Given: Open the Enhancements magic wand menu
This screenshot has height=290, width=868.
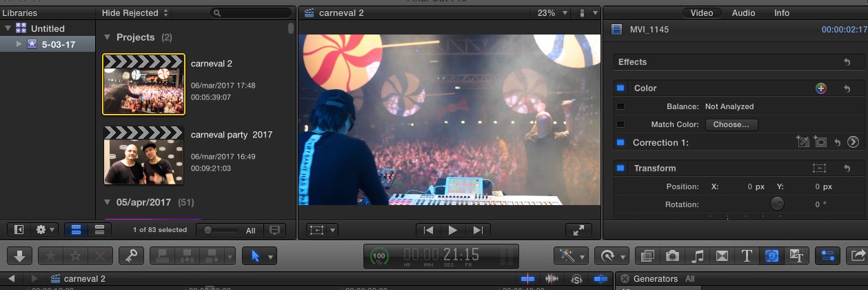Looking at the screenshot, I should tap(571, 256).
